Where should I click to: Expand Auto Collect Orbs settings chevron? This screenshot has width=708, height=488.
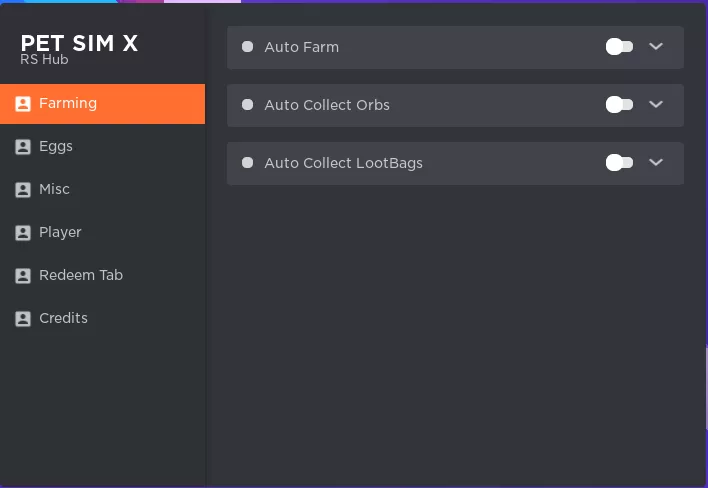(656, 104)
